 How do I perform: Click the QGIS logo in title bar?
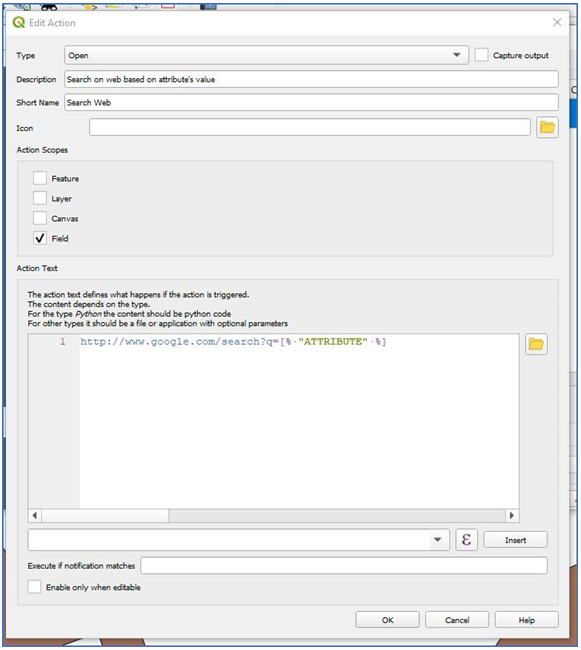pos(19,22)
